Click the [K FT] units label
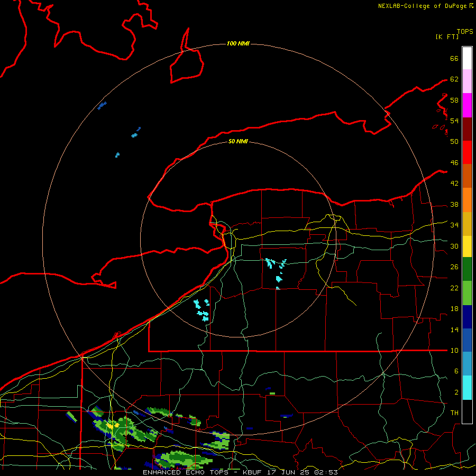This screenshot has height=476, width=476. (x=447, y=36)
